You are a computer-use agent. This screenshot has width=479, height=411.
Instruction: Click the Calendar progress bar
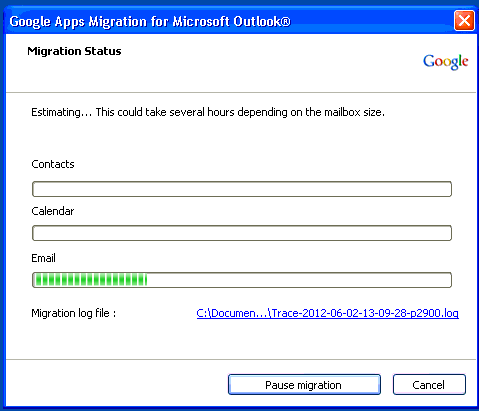click(242, 233)
